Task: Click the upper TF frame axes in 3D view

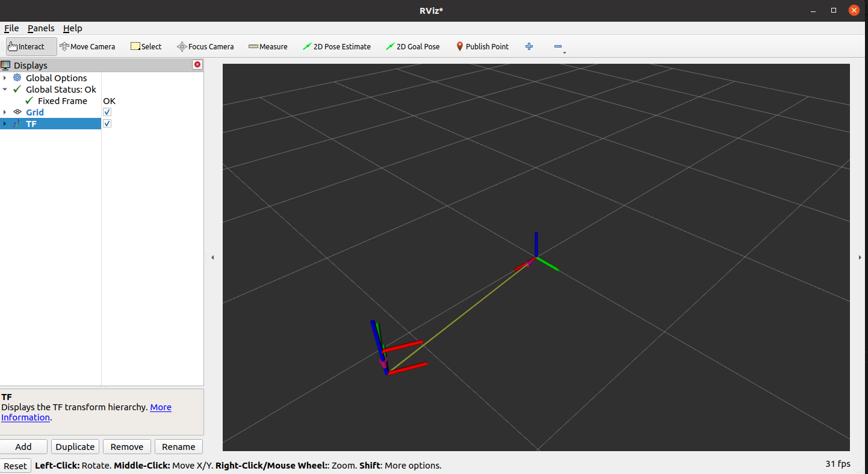Action: [536, 257]
